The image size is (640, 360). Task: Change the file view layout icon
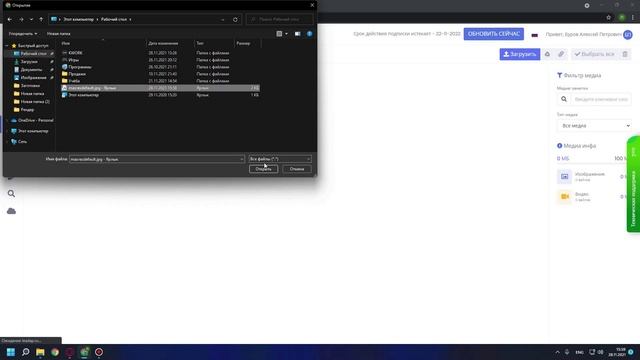point(279,33)
